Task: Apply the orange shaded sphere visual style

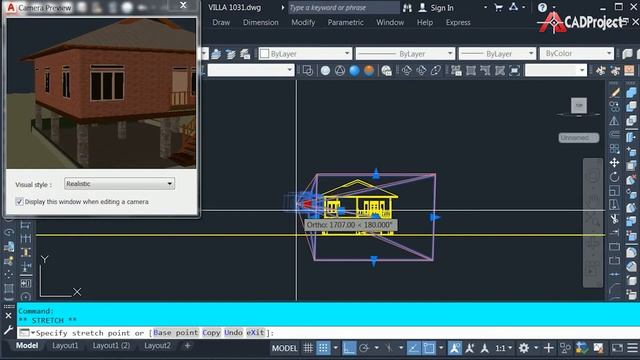Action: pyautogui.click(x=369, y=71)
